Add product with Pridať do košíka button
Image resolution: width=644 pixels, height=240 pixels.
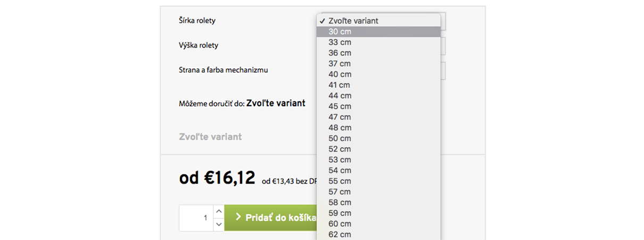[270, 218]
